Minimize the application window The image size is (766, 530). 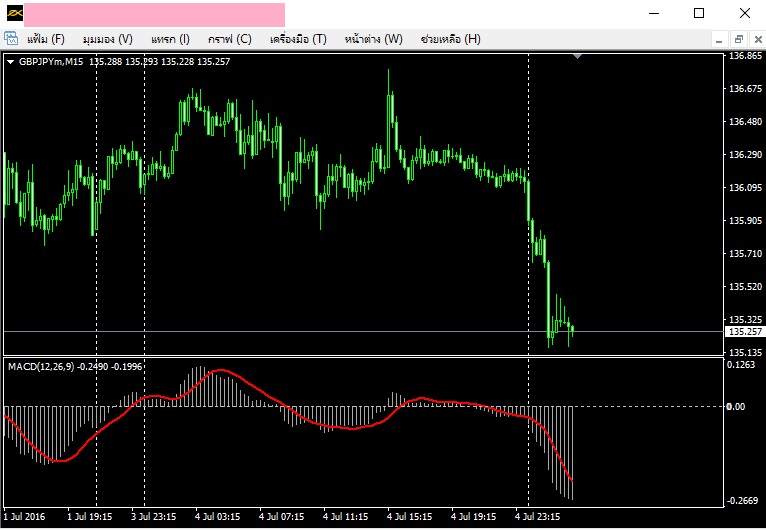(x=654, y=14)
